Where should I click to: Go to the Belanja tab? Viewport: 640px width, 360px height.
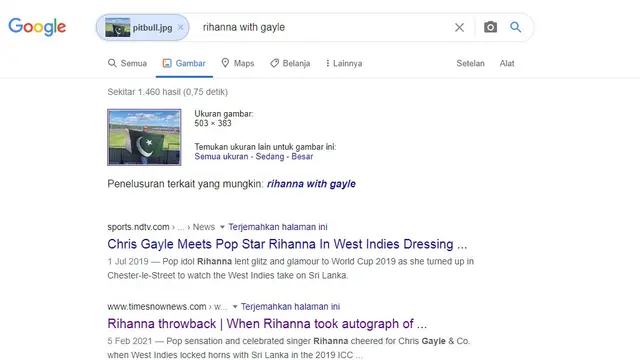coord(290,63)
